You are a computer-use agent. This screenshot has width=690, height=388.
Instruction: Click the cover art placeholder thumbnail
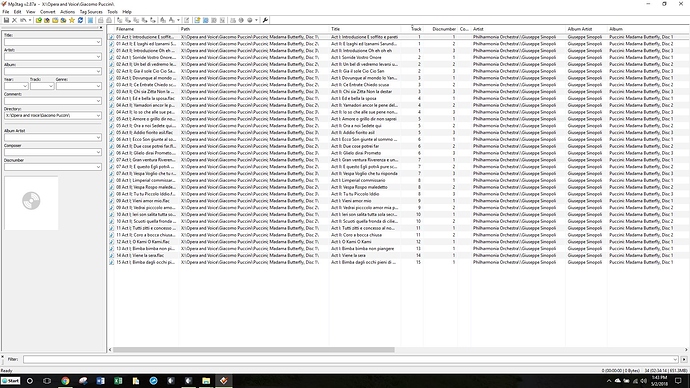31,203
